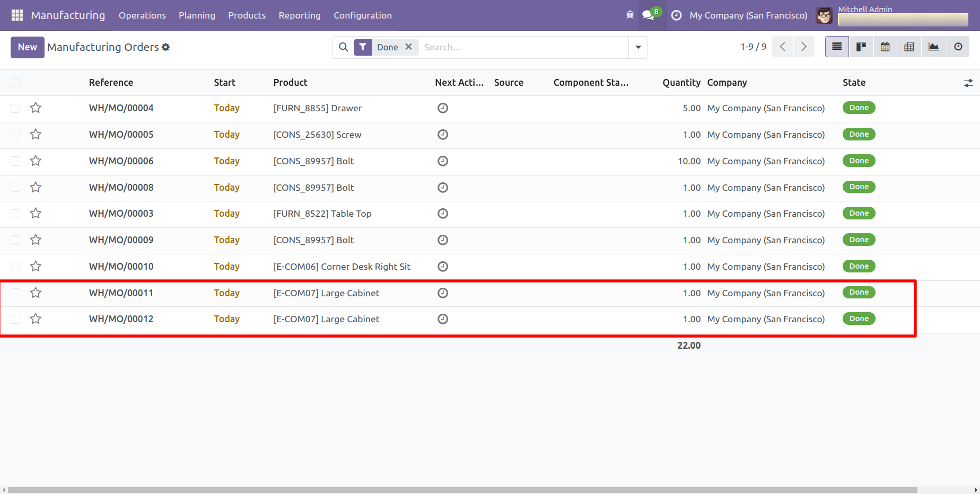Click the horizontal scrollbar at bottom
980x494 pixels.
462,490
